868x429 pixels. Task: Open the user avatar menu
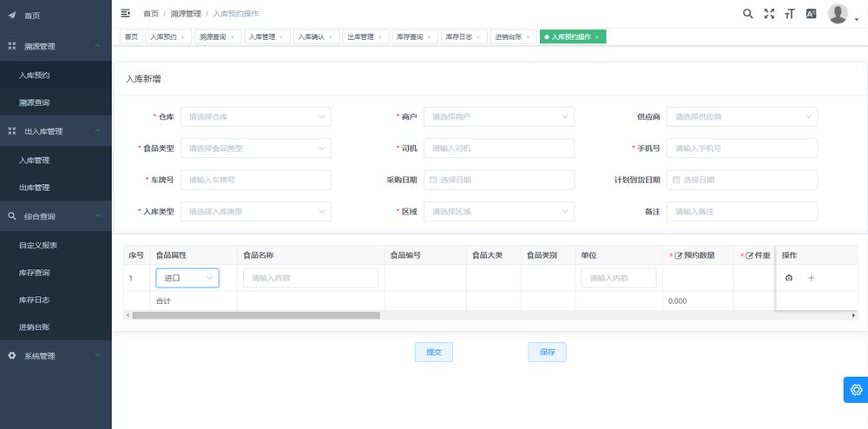[x=838, y=14]
